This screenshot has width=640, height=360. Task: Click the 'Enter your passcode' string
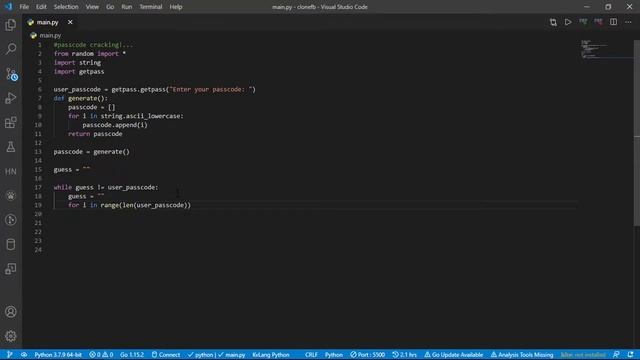[211, 89]
